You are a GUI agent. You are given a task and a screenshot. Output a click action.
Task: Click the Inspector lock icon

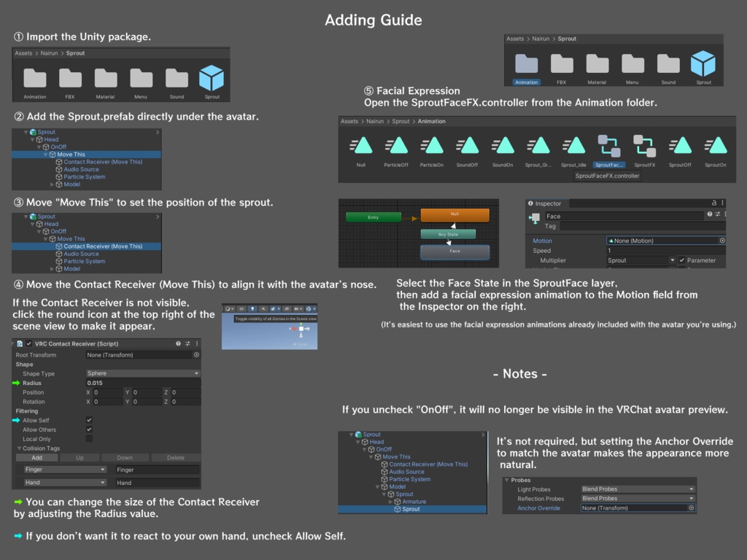click(x=713, y=203)
